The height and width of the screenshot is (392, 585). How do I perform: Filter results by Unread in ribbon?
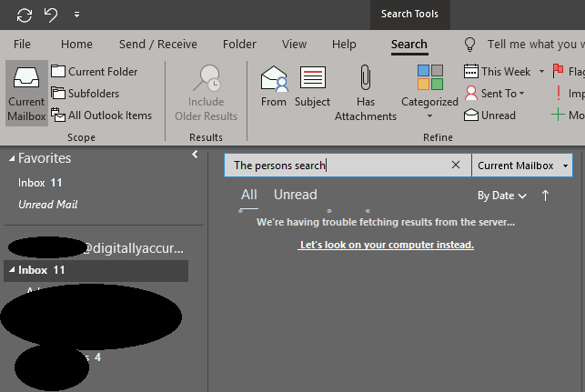[x=489, y=116]
